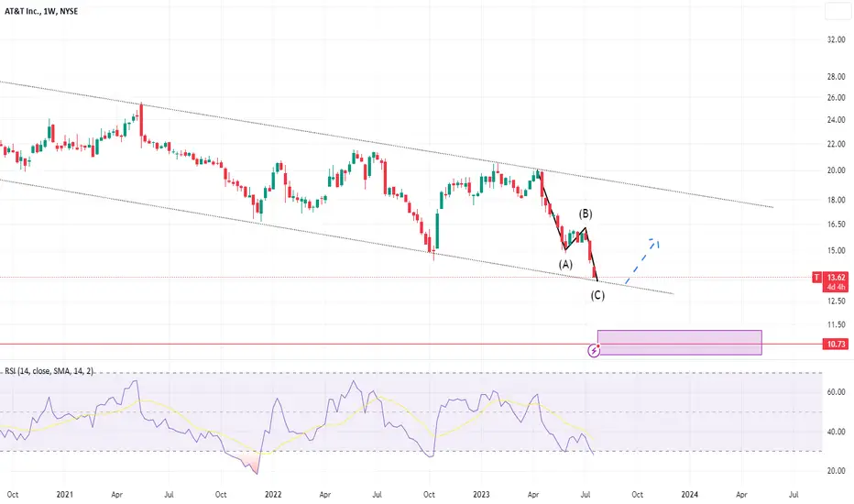This screenshot has width=854, height=504.
Task: Click the 2023 label on time axis
Action: point(481,495)
